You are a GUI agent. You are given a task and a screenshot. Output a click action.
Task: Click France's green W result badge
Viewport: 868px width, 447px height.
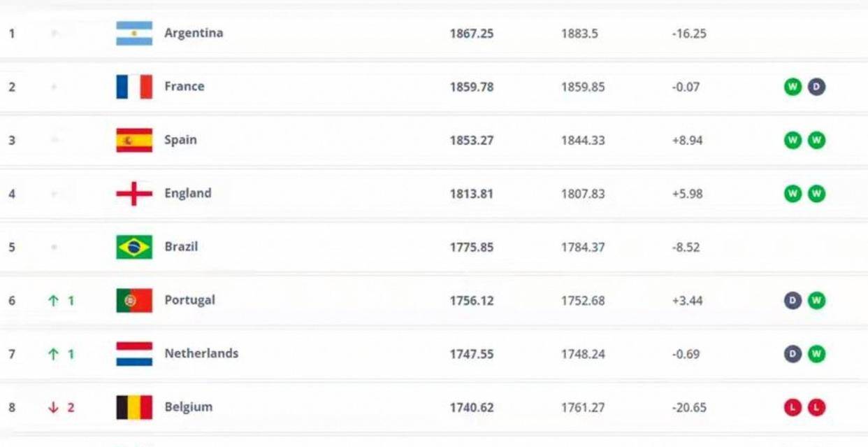tap(793, 87)
